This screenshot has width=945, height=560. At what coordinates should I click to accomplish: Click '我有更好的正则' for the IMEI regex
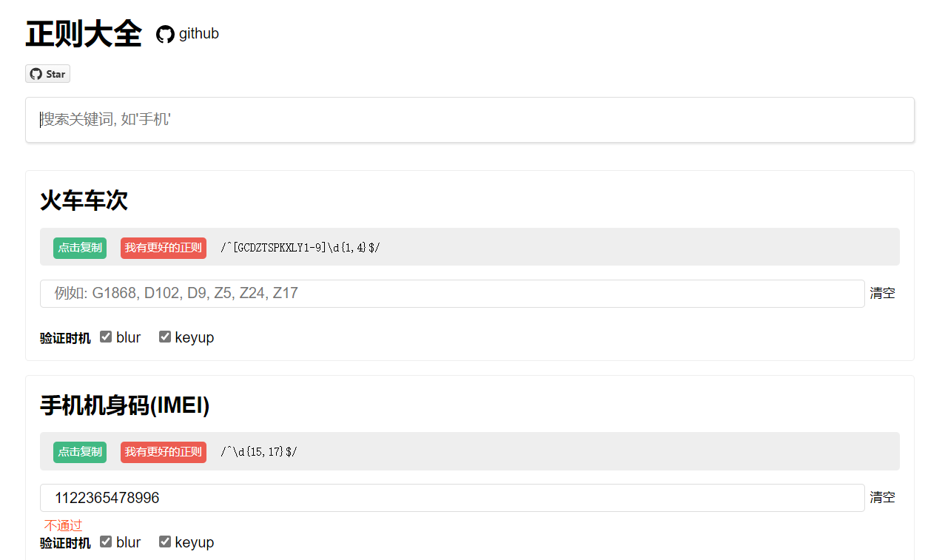point(163,452)
